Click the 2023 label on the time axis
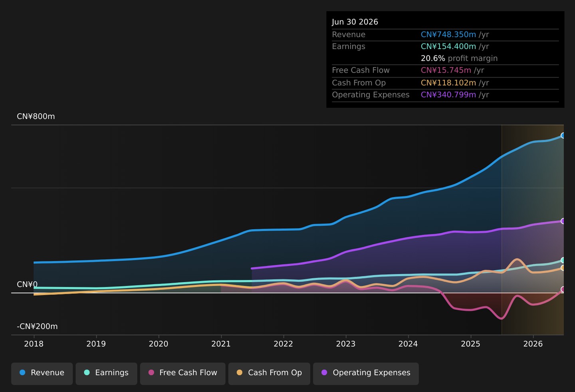 pyautogui.click(x=346, y=344)
